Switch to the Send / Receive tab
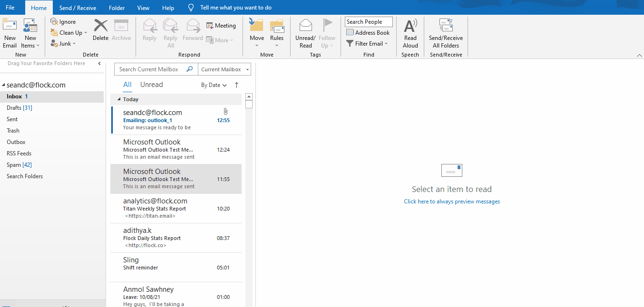 [78, 8]
